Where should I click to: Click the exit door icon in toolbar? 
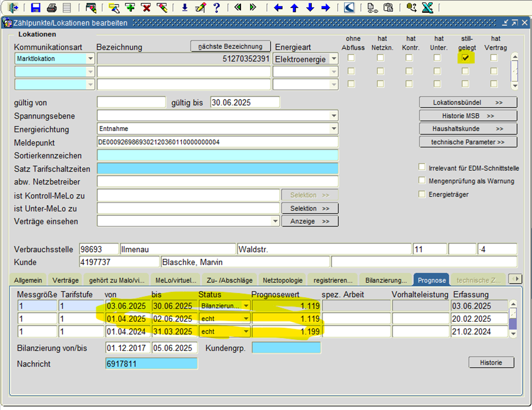pyautogui.click(x=14, y=7)
